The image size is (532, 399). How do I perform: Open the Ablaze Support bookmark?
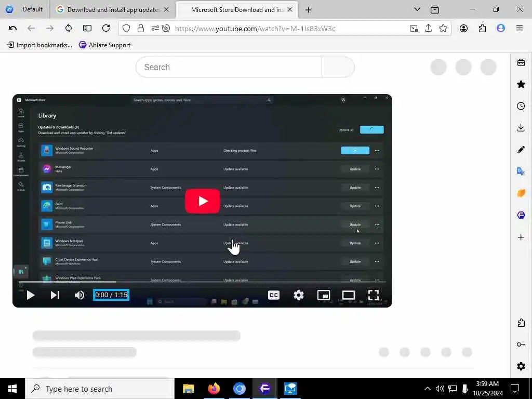point(104,45)
